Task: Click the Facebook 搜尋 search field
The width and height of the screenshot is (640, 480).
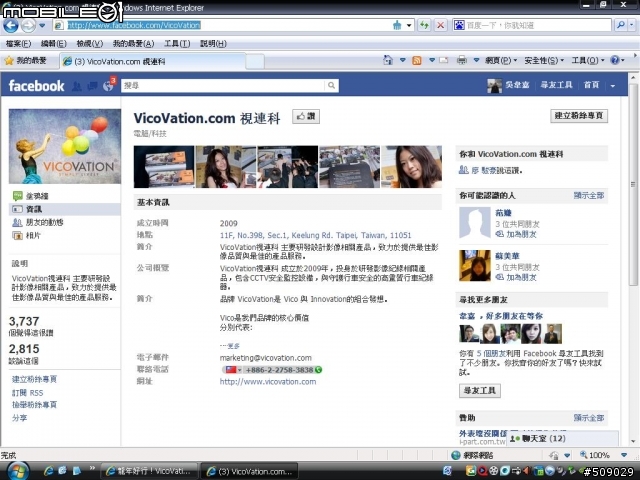Action: coord(223,85)
